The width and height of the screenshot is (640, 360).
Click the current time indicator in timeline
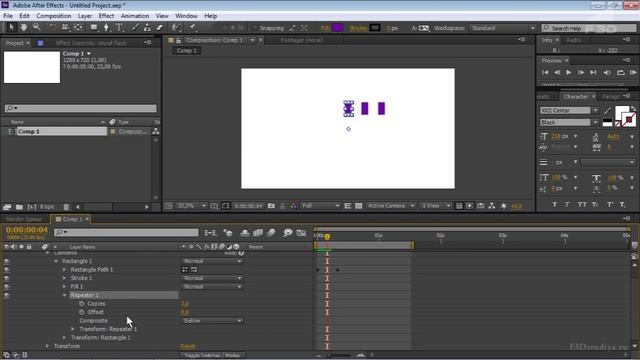click(x=327, y=236)
